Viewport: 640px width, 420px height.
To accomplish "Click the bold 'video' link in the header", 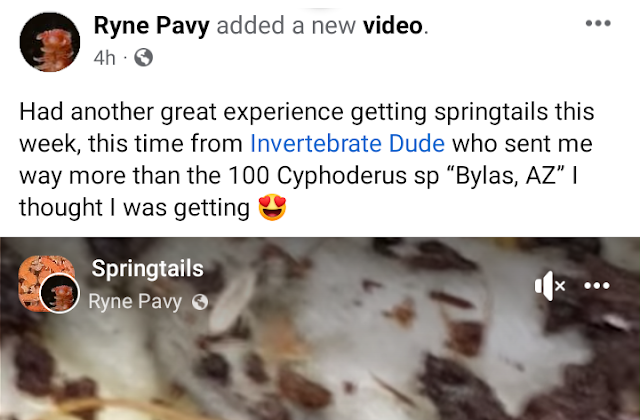I will 393,26.
